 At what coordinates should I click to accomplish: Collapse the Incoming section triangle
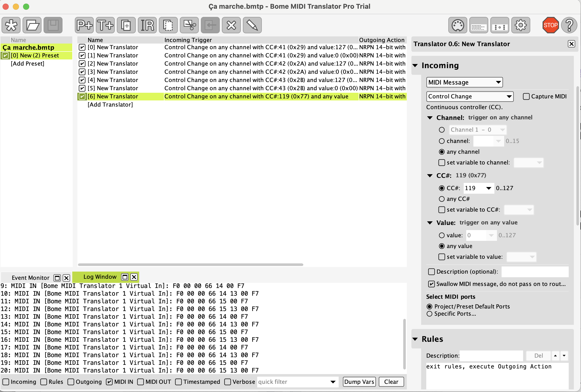click(415, 66)
